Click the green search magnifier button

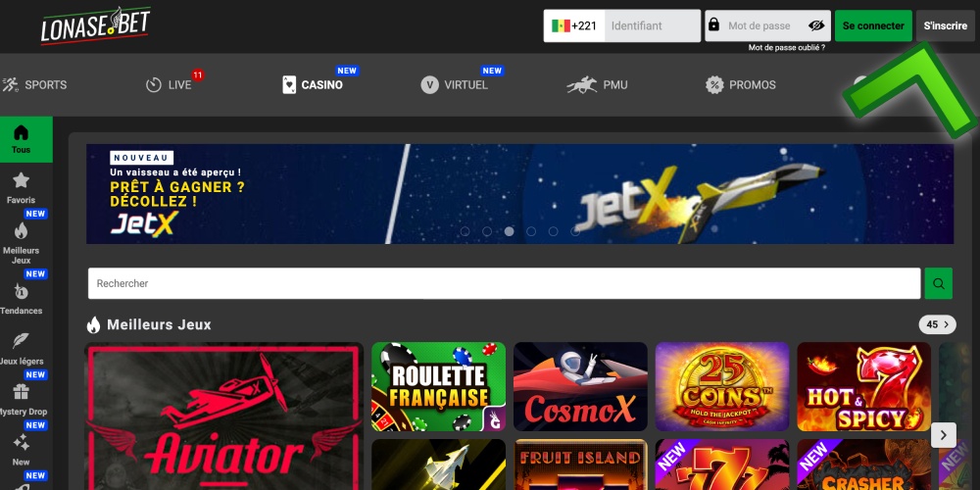tap(938, 283)
